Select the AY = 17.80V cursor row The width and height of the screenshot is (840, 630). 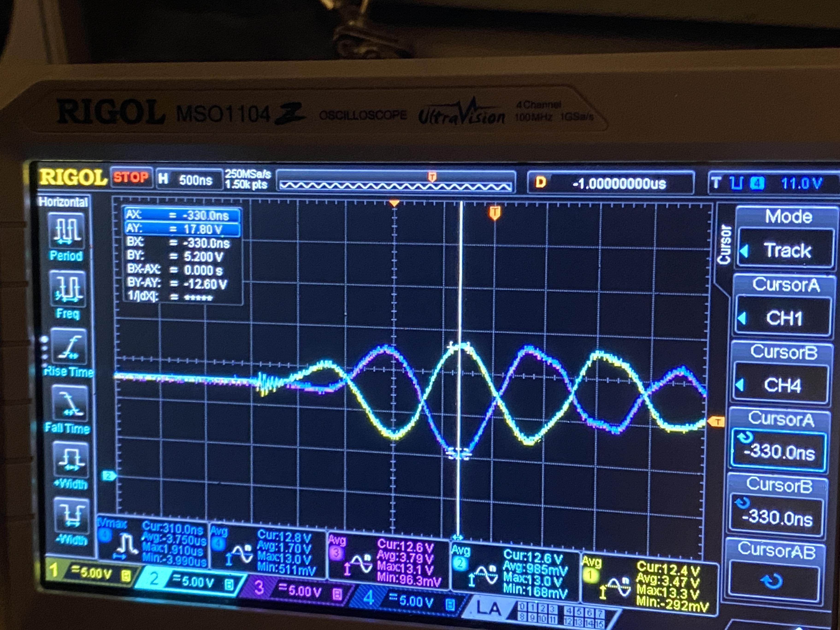(182, 229)
